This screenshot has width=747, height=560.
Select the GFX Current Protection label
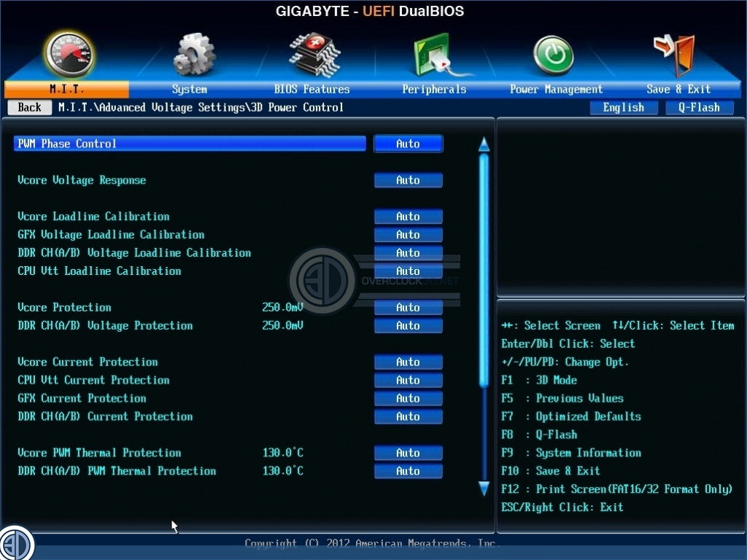[82, 398]
